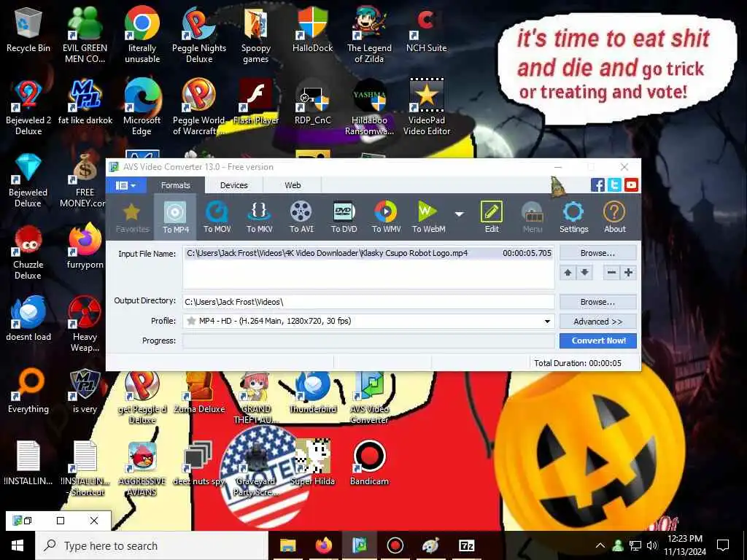The image size is (747, 560).
Task: Select the To AVI film reel icon
Action: click(301, 217)
